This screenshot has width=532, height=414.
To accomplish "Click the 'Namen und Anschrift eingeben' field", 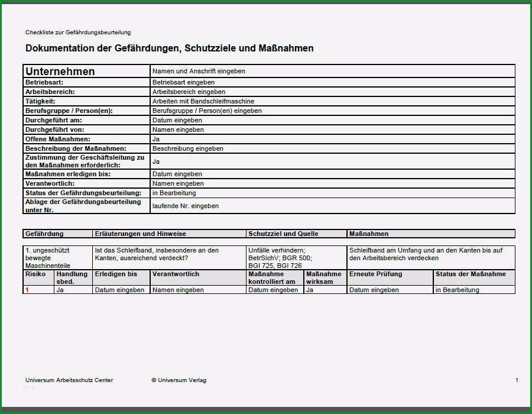I will coord(332,71).
